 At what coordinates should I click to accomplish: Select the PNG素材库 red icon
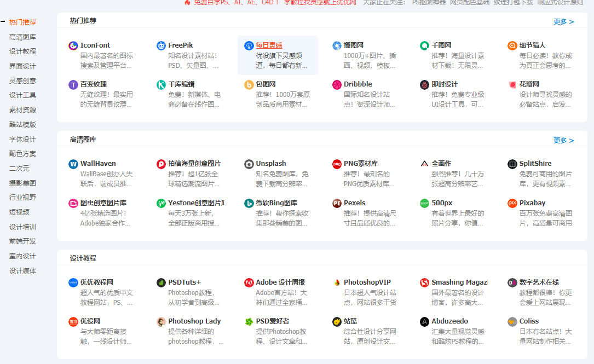(x=337, y=164)
